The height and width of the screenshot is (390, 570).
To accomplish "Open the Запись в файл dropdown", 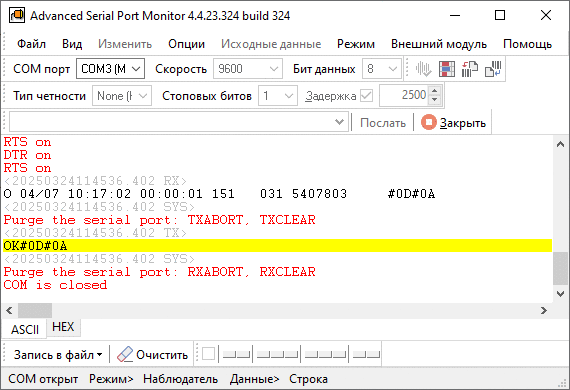I will [57, 354].
